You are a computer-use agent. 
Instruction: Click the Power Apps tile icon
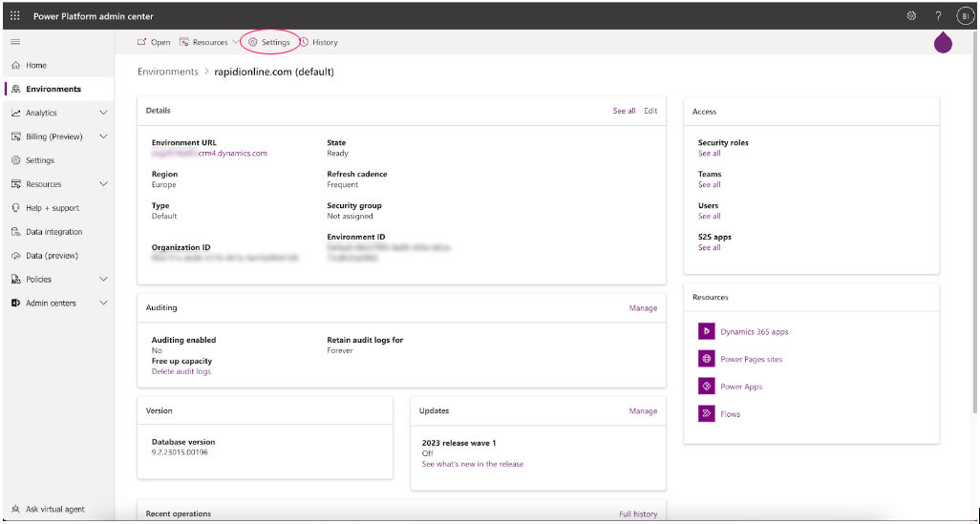706,387
